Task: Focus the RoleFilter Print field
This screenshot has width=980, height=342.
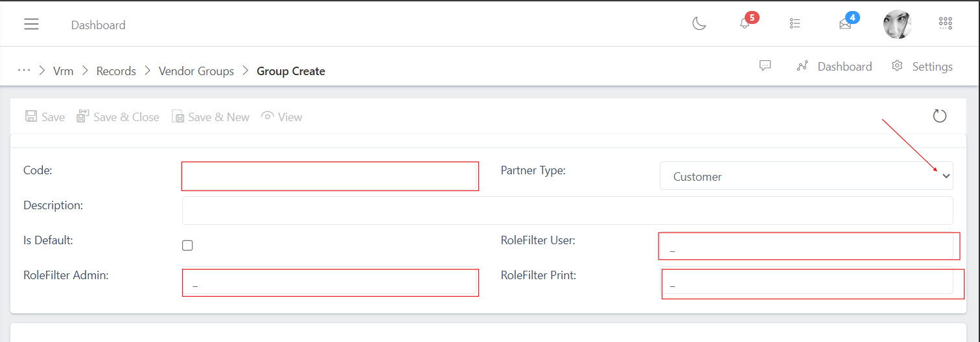Action: click(806, 282)
